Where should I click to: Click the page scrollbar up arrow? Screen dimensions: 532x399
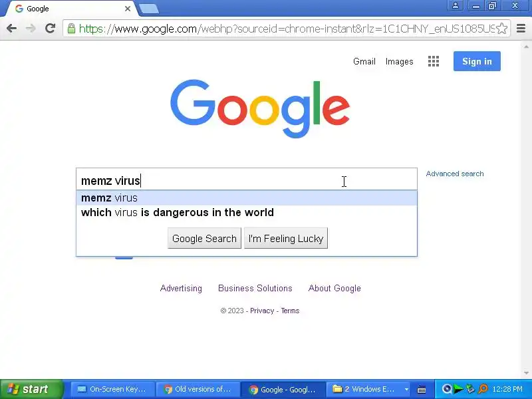point(526,46)
